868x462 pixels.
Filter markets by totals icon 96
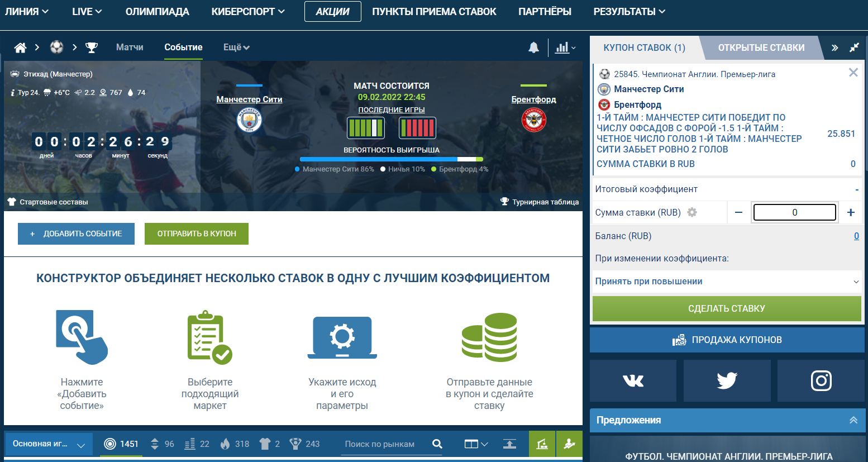click(163, 444)
